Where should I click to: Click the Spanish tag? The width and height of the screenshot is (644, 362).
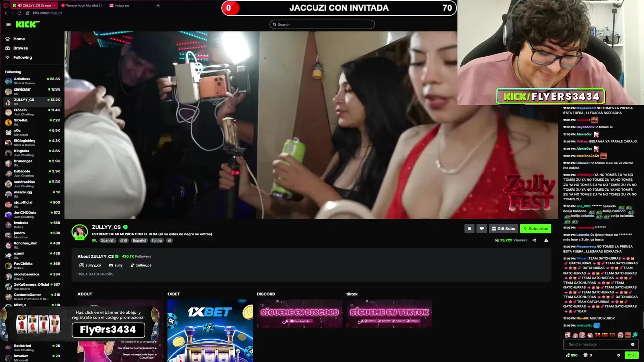(108, 240)
